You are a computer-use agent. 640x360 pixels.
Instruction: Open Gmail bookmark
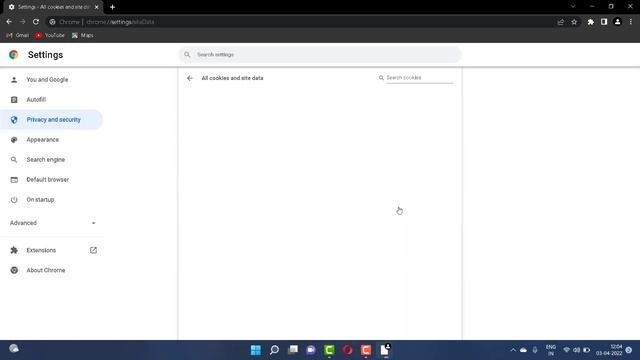(18, 36)
